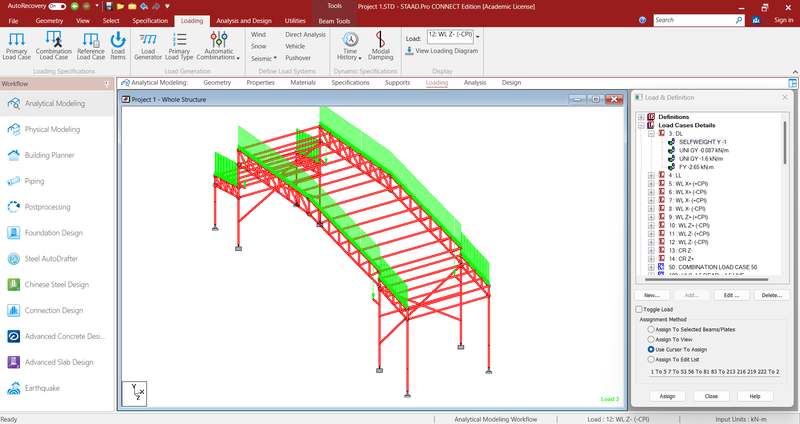Image resolution: width=800 pixels, height=424 pixels.
Task: Open the Load Generator tool
Action: click(x=148, y=45)
